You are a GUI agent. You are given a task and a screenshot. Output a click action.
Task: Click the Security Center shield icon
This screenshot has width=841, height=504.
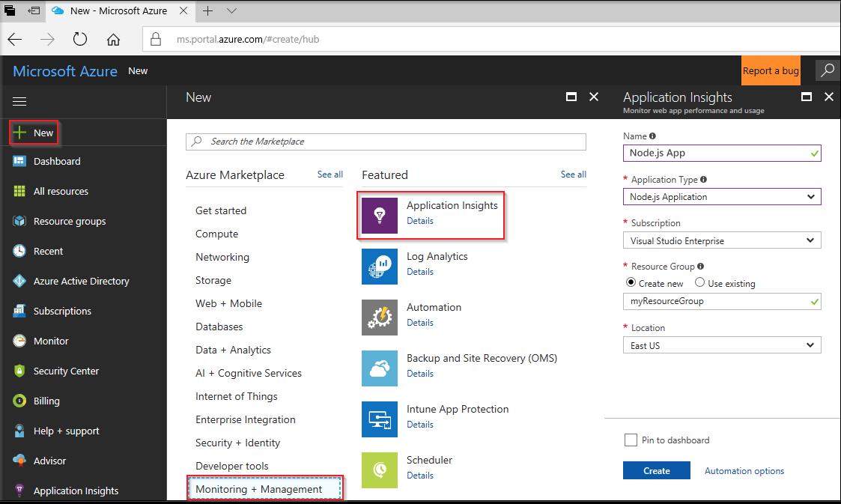[x=19, y=371]
